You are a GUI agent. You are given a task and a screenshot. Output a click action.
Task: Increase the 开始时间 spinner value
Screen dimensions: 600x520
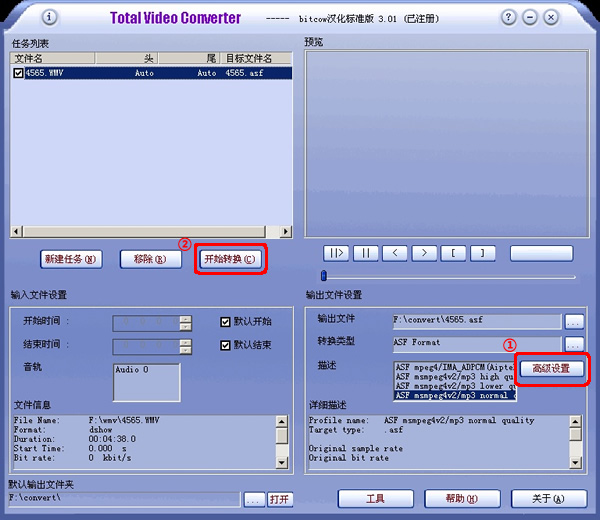185,318
